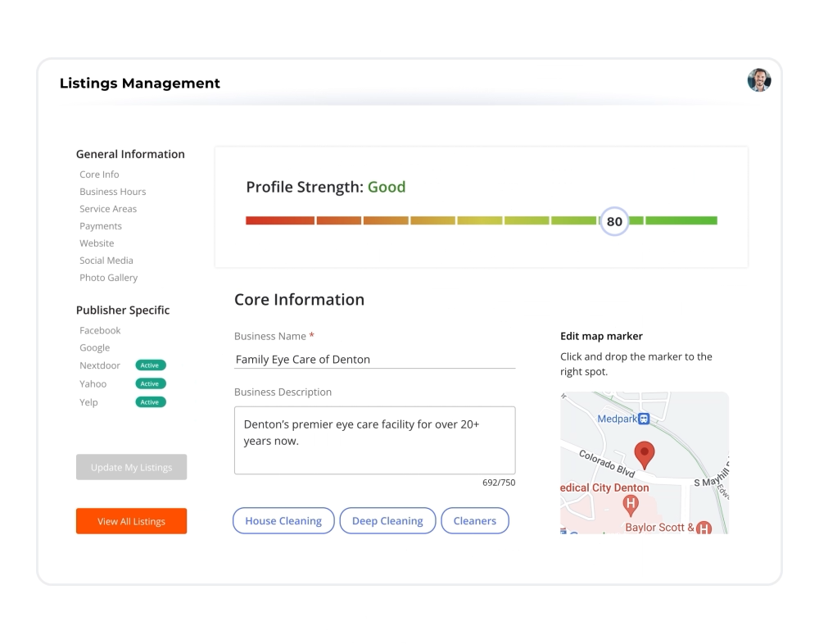The height and width of the screenshot is (644, 819).
Task: Open Service Areas in sidebar
Action: [x=108, y=209]
